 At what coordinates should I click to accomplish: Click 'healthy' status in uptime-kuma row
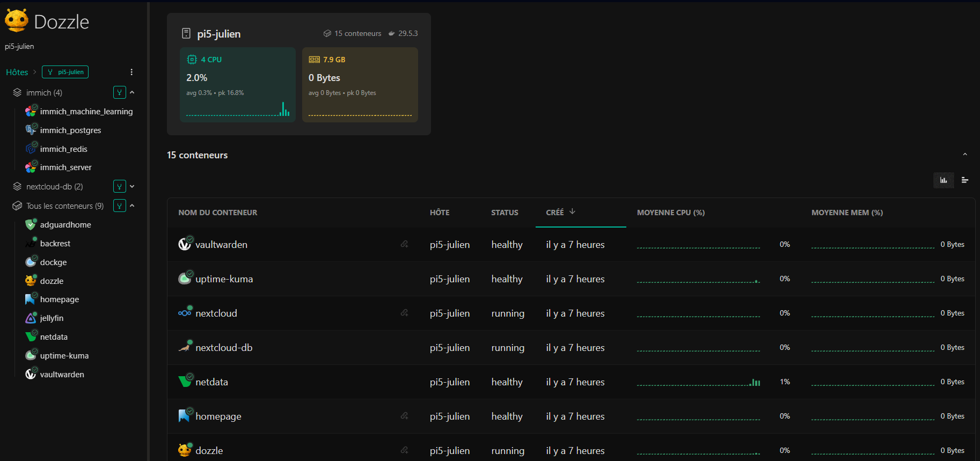point(507,279)
